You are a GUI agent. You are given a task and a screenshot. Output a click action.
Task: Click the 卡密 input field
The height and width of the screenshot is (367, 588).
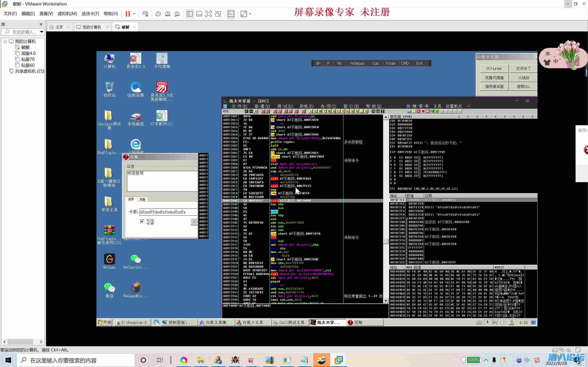pos(168,212)
